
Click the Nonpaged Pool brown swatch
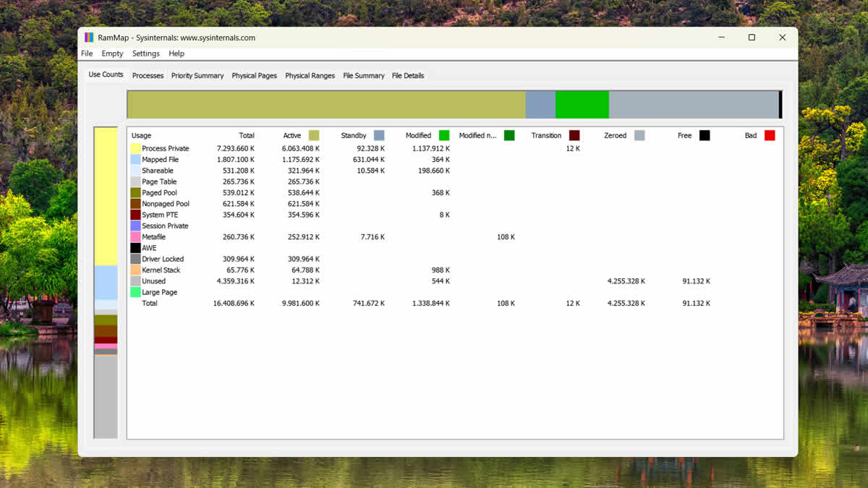[x=135, y=204]
